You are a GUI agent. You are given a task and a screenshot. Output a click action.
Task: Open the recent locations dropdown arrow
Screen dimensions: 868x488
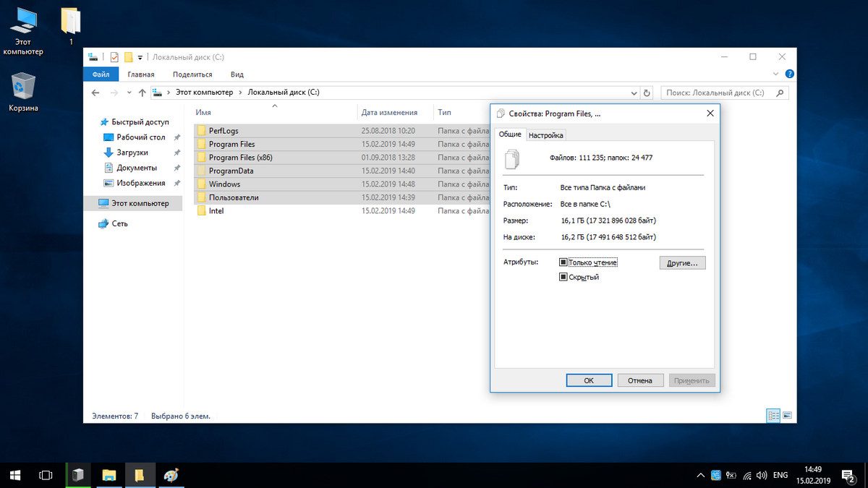coord(129,93)
